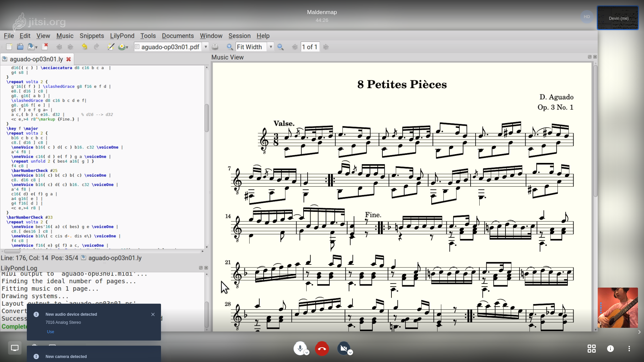Engrave the score with the LilyPond icon
The height and width of the screenshot is (362, 644).
[x=121, y=47]
